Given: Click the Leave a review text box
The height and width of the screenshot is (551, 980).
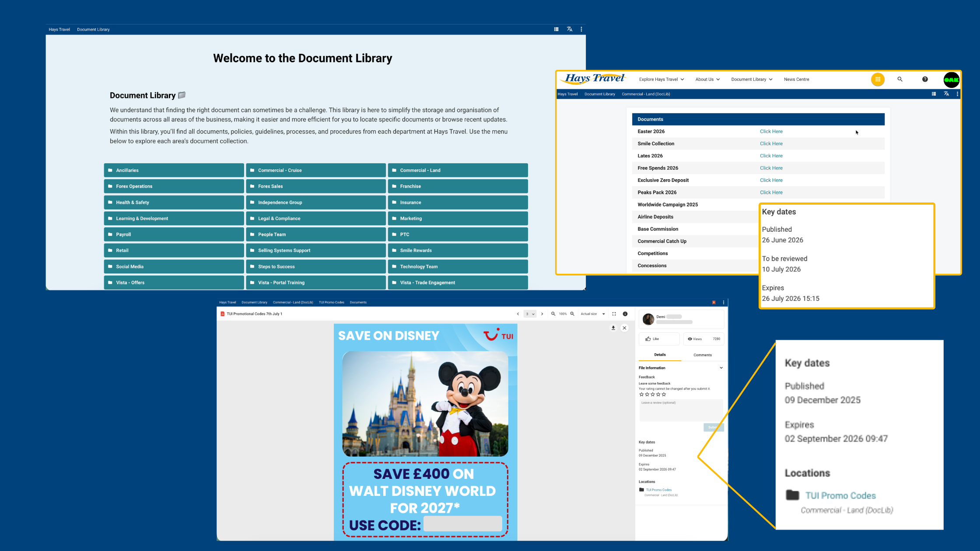Looking at the screenshot, I should pyautogui.click(x=681, y=410).
